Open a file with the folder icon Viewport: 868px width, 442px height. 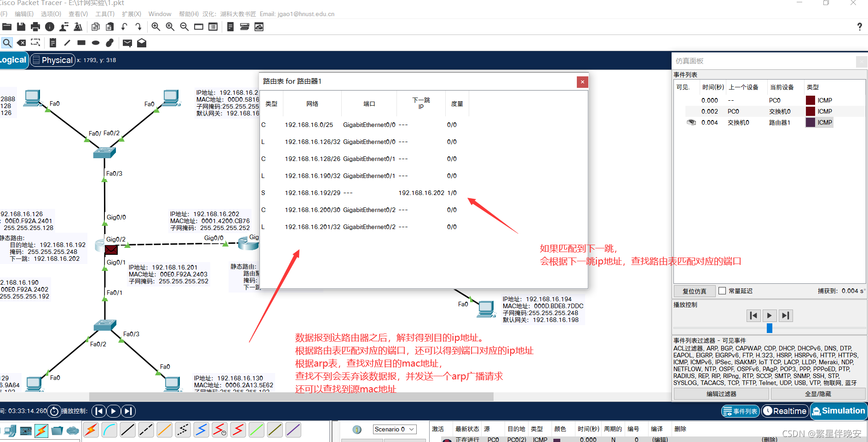7,27
